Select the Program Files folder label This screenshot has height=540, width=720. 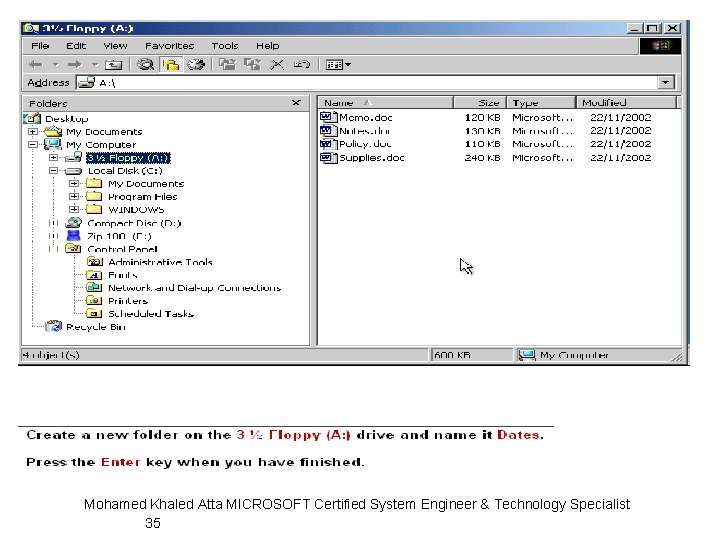[142, 197]
